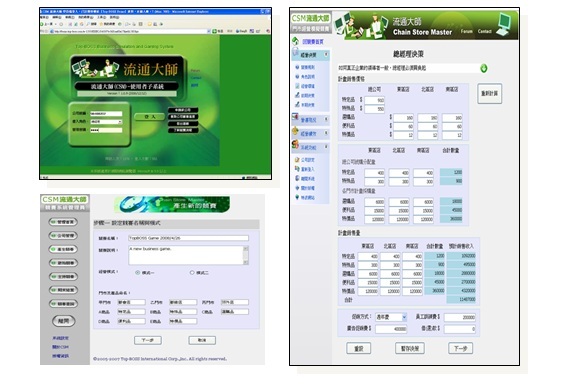Click the green house home icon in Chain Store Master sidebar

[x=295, y=41]
